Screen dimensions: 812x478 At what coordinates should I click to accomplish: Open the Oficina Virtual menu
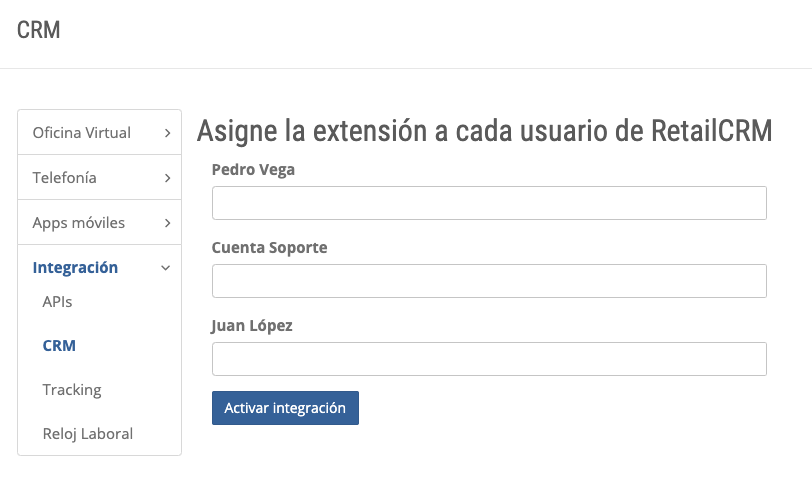[x=82, y=133]
